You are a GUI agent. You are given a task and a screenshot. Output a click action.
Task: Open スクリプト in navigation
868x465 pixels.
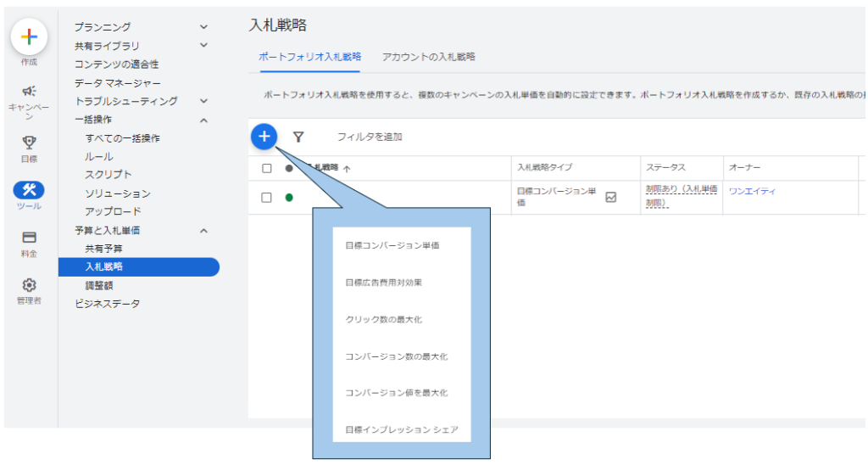[x=108, y=175]
